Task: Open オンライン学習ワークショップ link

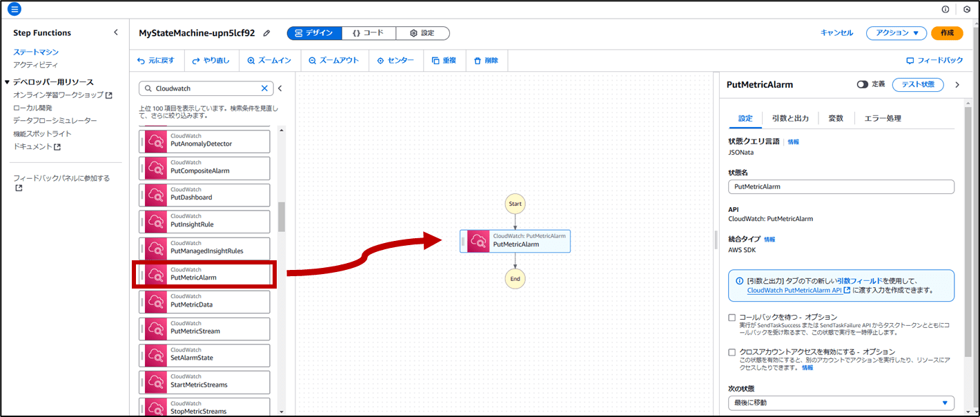Action: tap(63, 95)
